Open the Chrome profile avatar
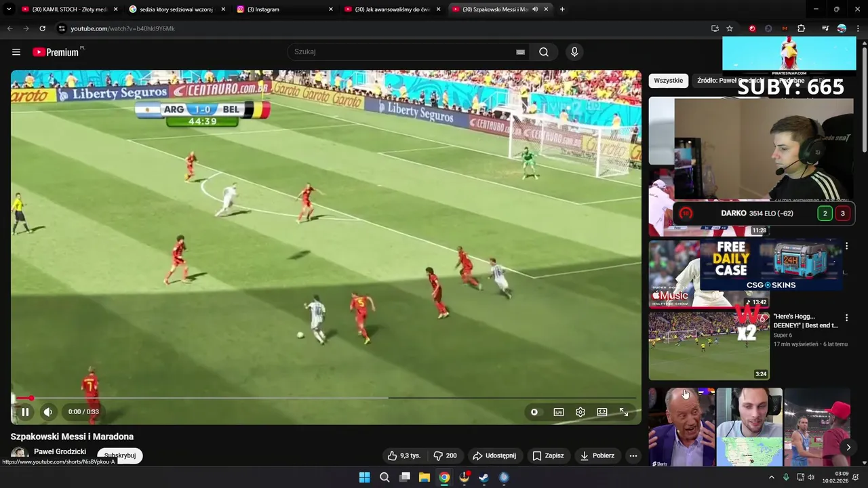This screenshot has width=868, height=488. [842, 28]
